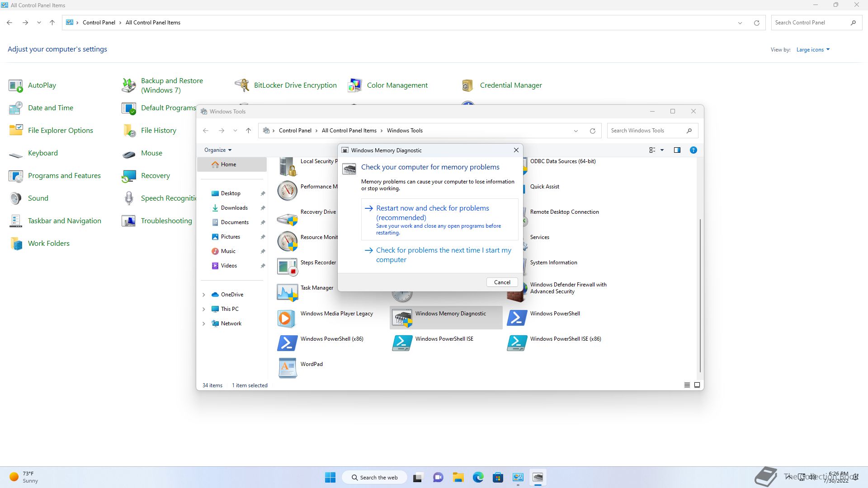Click Restart now and check for problems
The width and height of the screenshot is (868, 488).
[x=439, y=220]
